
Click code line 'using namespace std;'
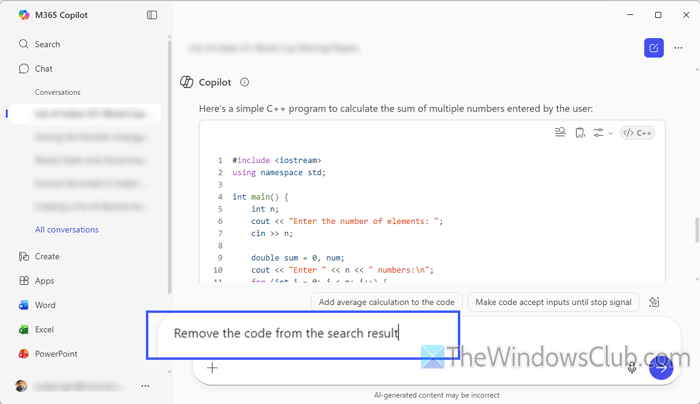coord(279,172)
